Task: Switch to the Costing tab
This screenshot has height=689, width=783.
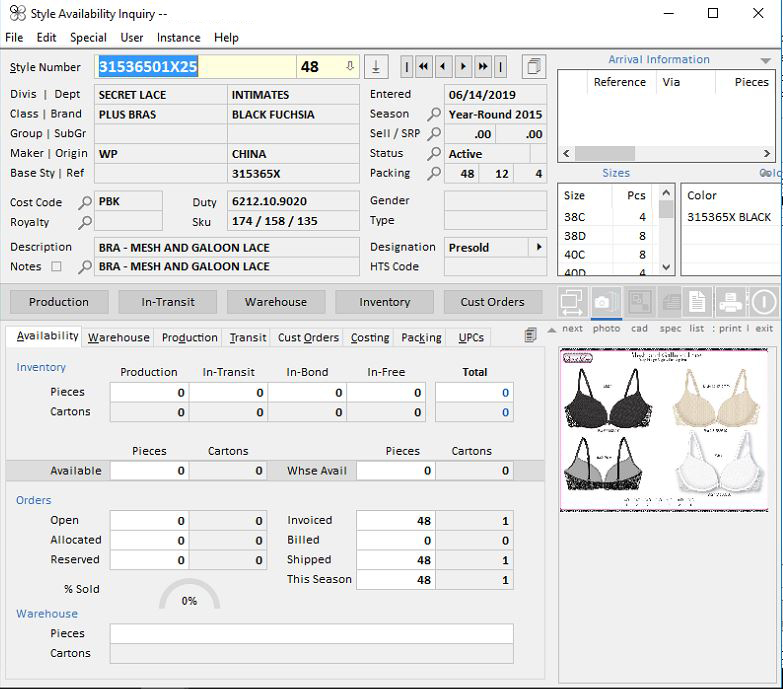Action: coord(370,338)
